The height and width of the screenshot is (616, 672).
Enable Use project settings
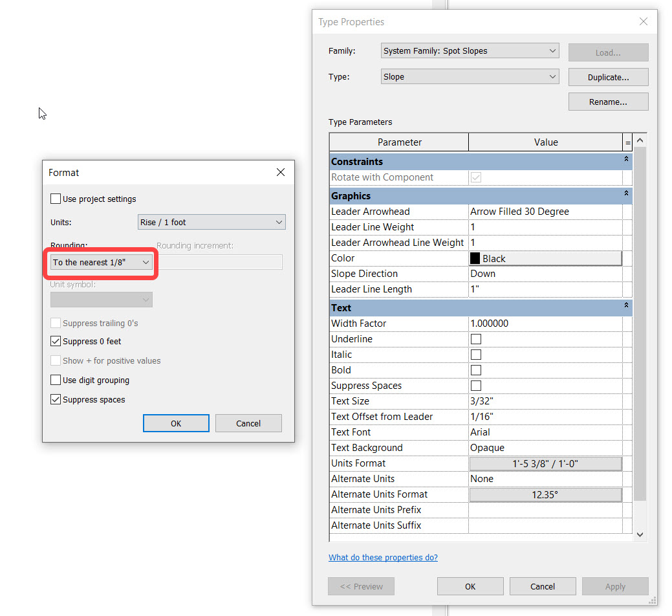click(x=56, y=199)
